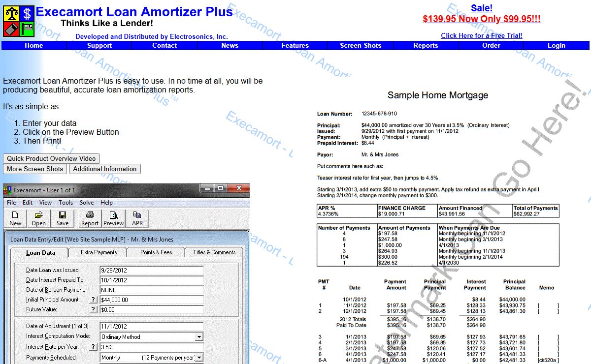Click Quick Product Overview Video button

[x=52, y=158]
